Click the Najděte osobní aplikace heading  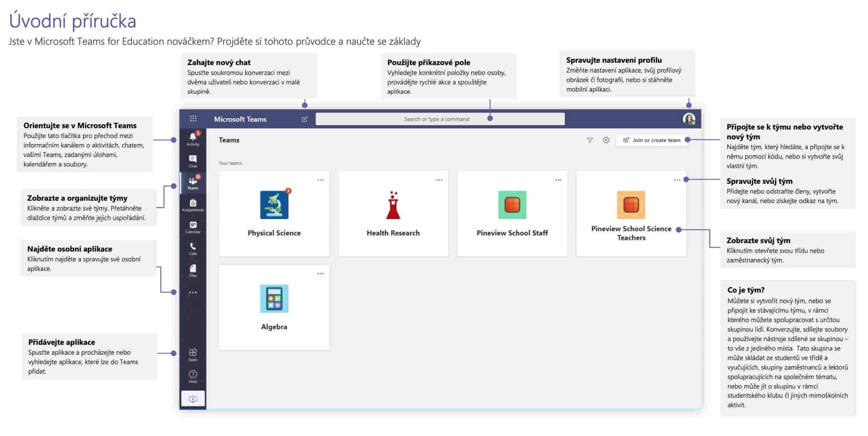click(x=70, y=249)
